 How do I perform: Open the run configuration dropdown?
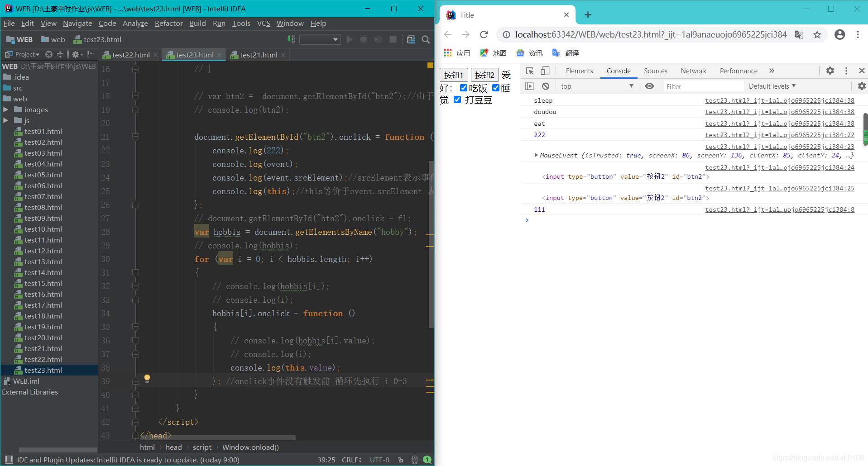320,40
